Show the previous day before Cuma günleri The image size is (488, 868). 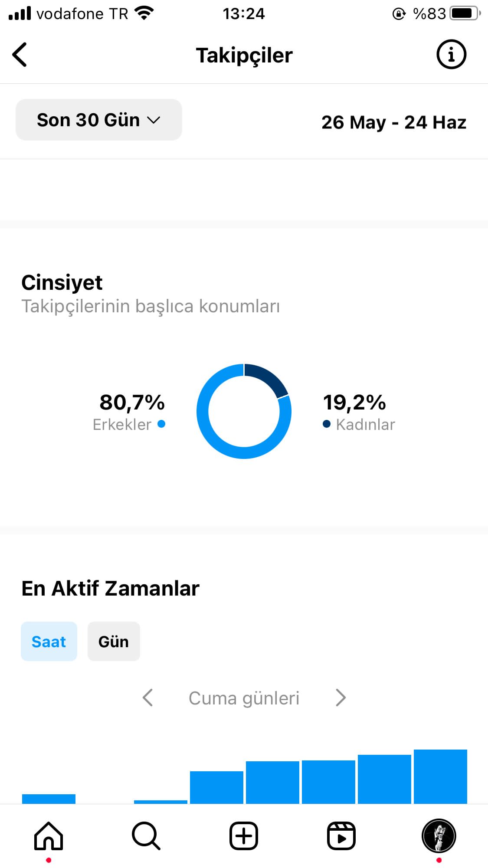coord(148,698)
